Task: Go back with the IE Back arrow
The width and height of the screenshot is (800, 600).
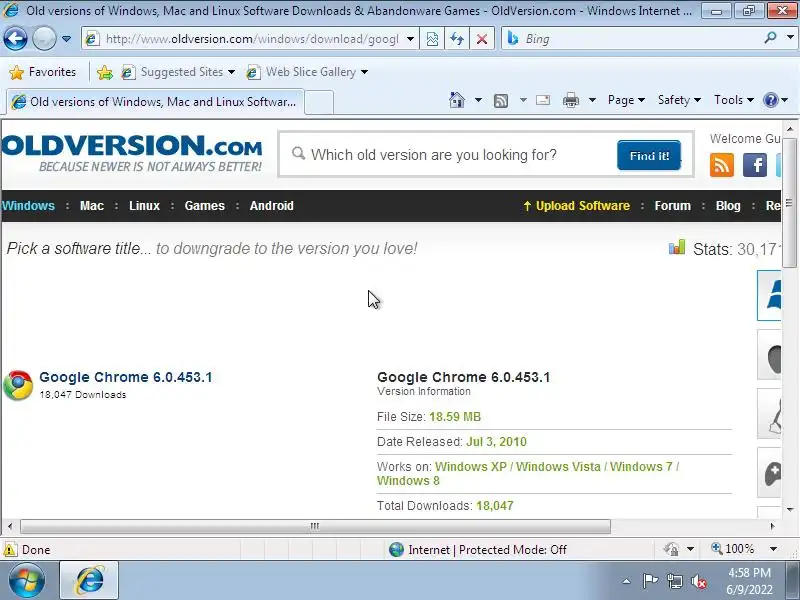Action: click(15, 38)
